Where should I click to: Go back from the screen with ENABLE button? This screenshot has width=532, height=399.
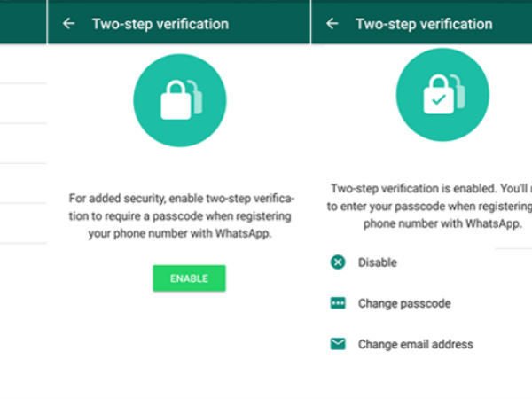69,24
